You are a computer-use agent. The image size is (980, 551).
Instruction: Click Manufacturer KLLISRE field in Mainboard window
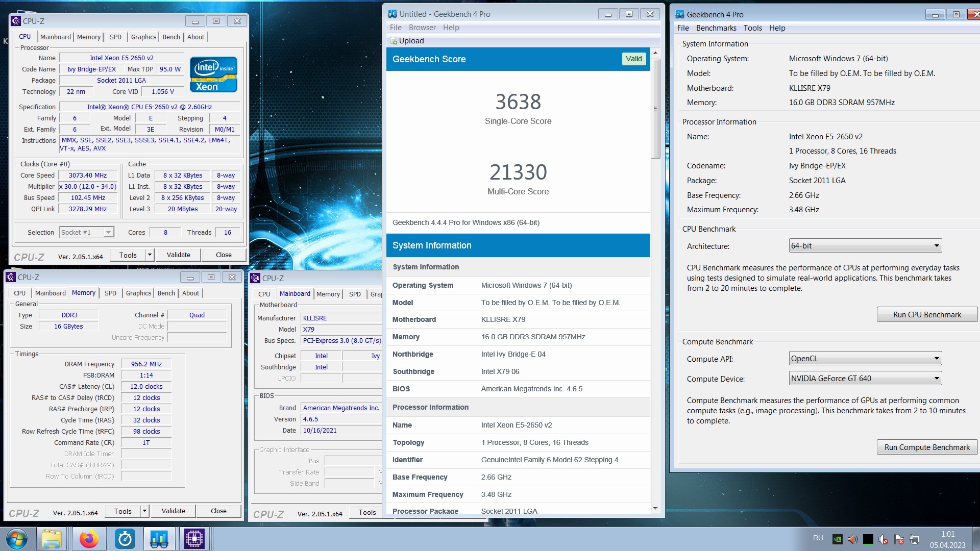pyautogui.click(x=341, y=318)
